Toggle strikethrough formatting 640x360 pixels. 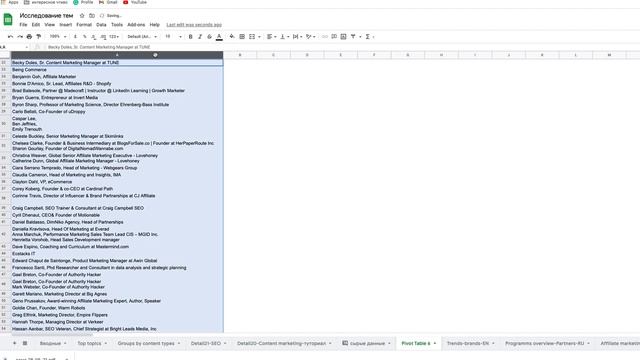coord(209,37)
